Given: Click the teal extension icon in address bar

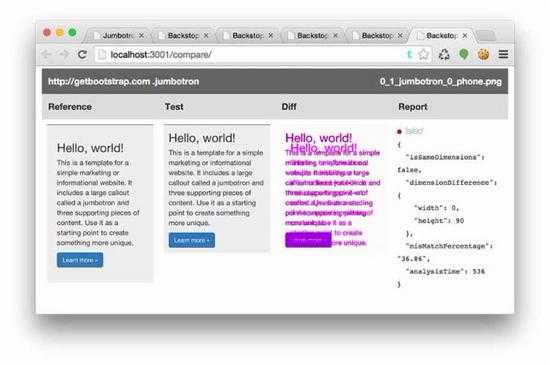Looking at the screenshot, I should pos(409,54).
